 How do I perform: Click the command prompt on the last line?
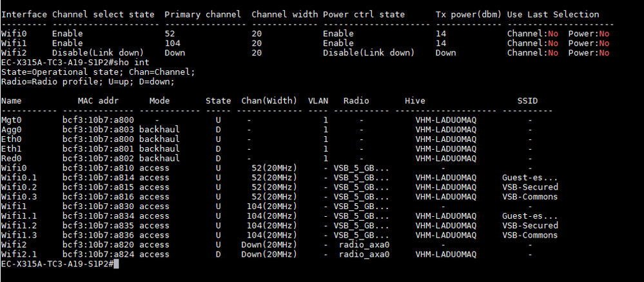click(x=57, y=264)
